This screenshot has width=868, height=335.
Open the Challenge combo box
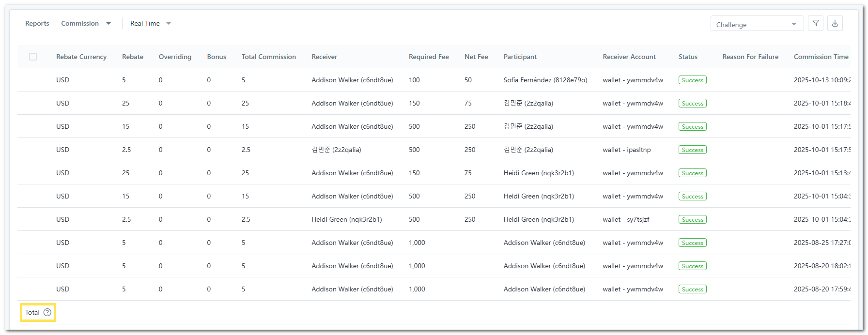coord(757,24)
